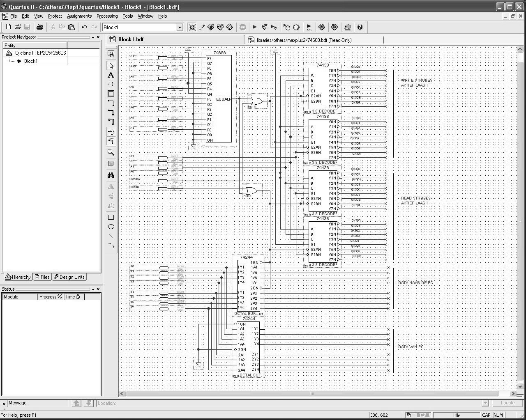Switch to the Files tab in Project Navigator
Screen dimensions: 526x420
pos(42,277)
